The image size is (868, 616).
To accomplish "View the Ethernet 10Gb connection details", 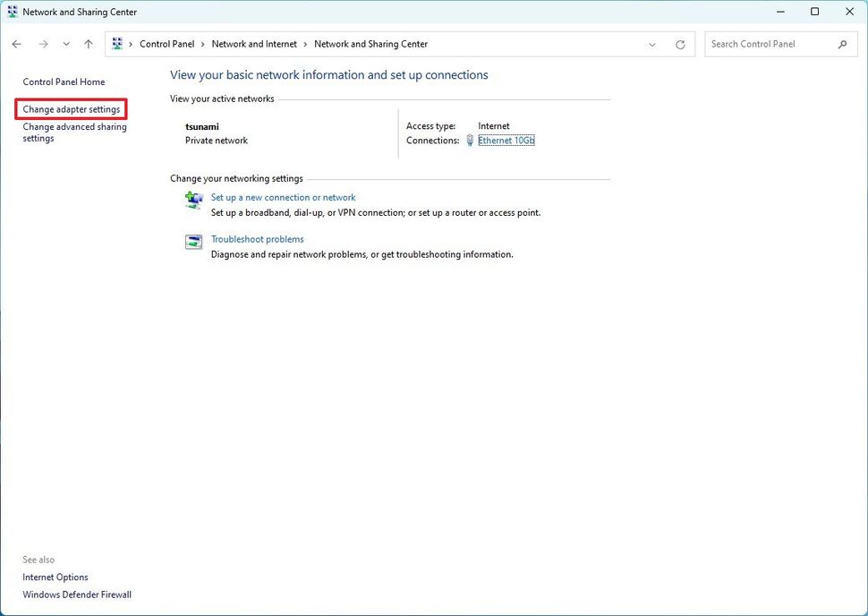I will 506,140.
